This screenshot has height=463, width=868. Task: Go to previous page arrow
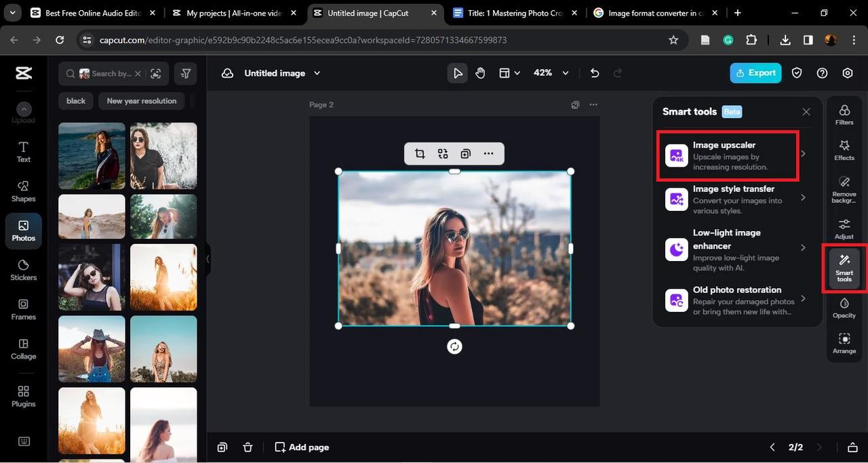[772, 447]
